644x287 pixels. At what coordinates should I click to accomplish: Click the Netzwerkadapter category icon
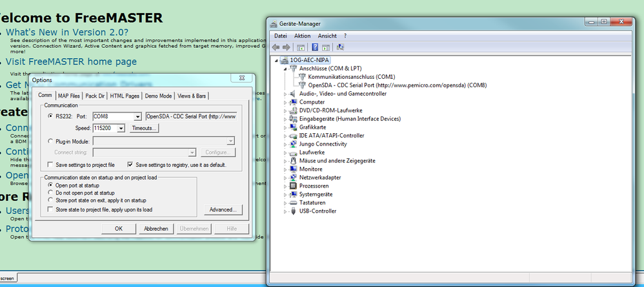[x=293, y=178]
